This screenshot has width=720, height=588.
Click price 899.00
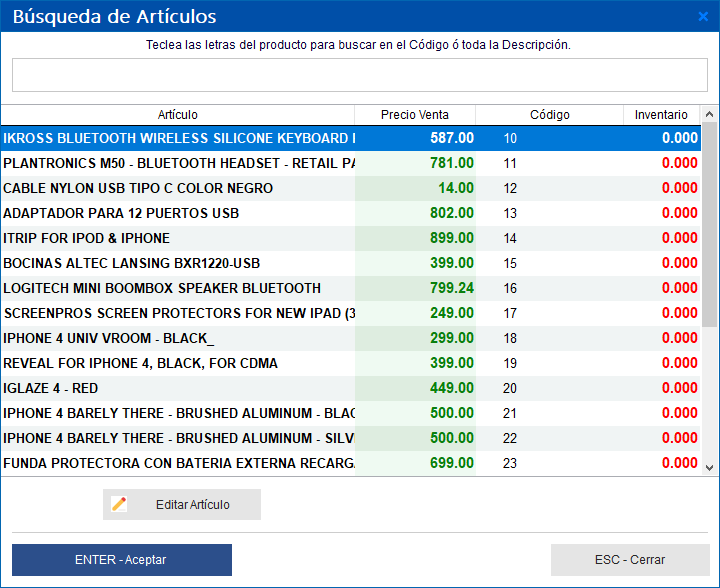pos(452,238)
